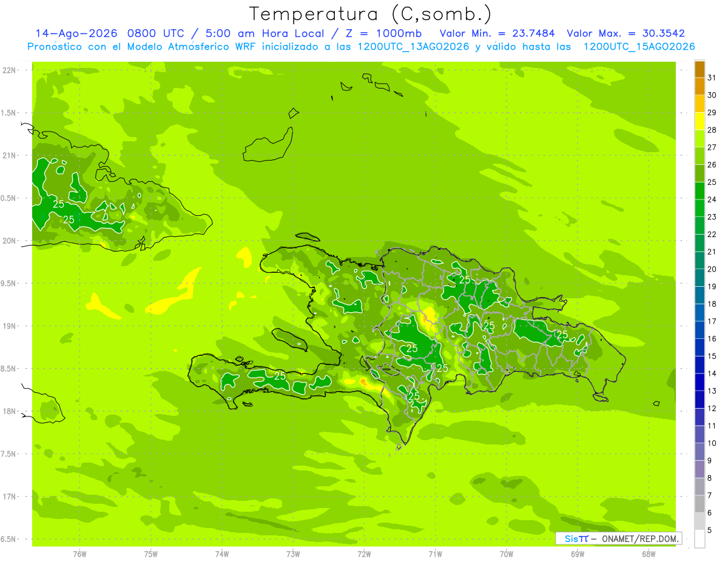This screenshot has height=562, width=728.
Task: Click the '69W' longitude axis label
Action: click(578, 554)
